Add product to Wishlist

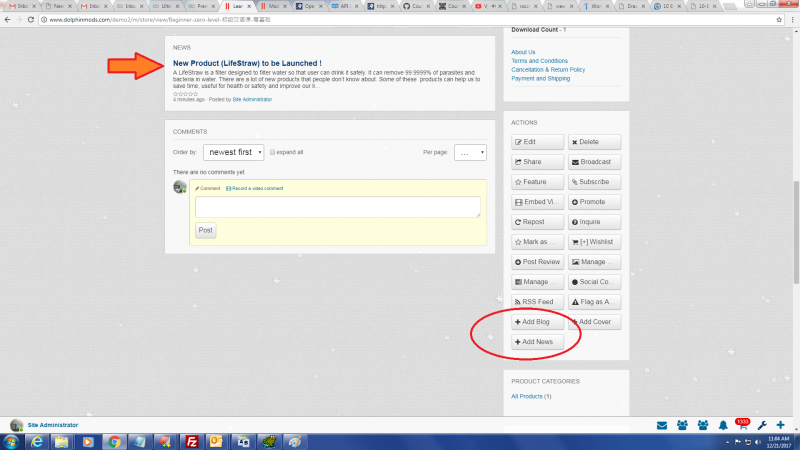tap(594, 242)
